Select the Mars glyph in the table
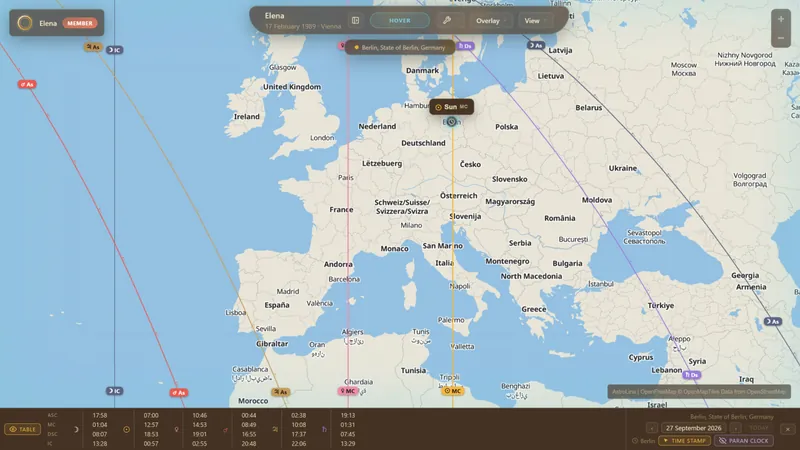Image resolution: width=800 pixels, height=450 pixels. [226, 430]
